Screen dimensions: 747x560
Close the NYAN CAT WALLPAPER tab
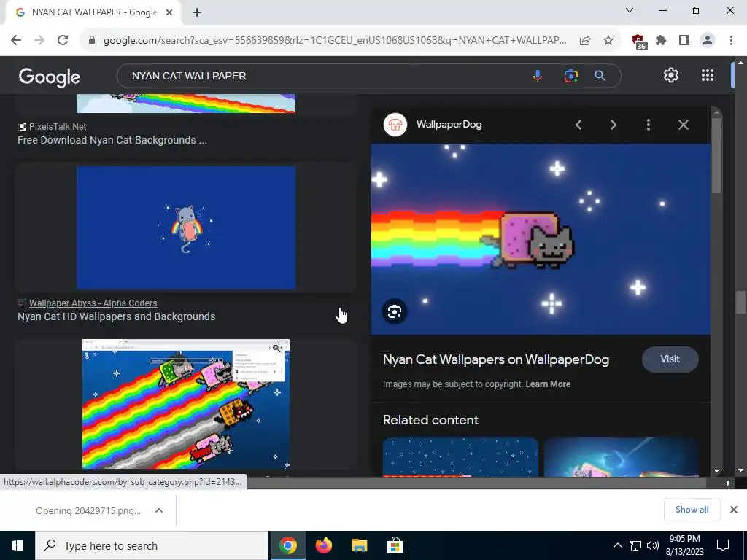[x=169, y=12]
